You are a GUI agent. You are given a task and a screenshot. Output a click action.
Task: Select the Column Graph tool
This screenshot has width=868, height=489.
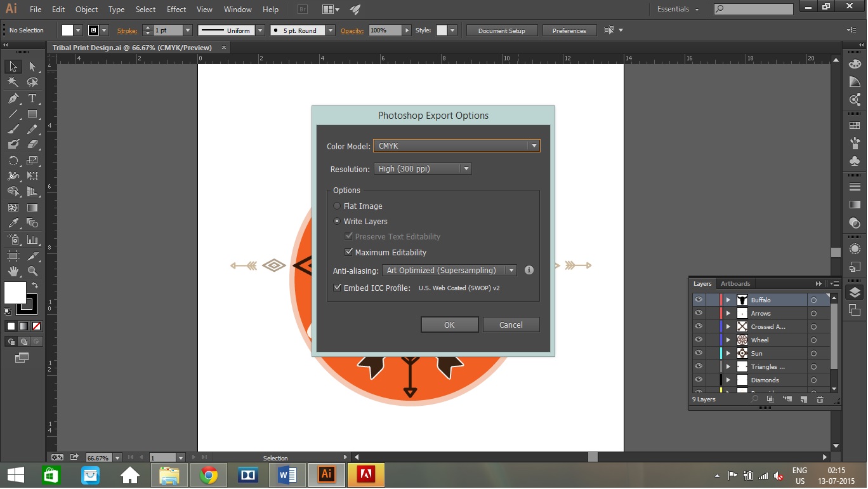32,239
